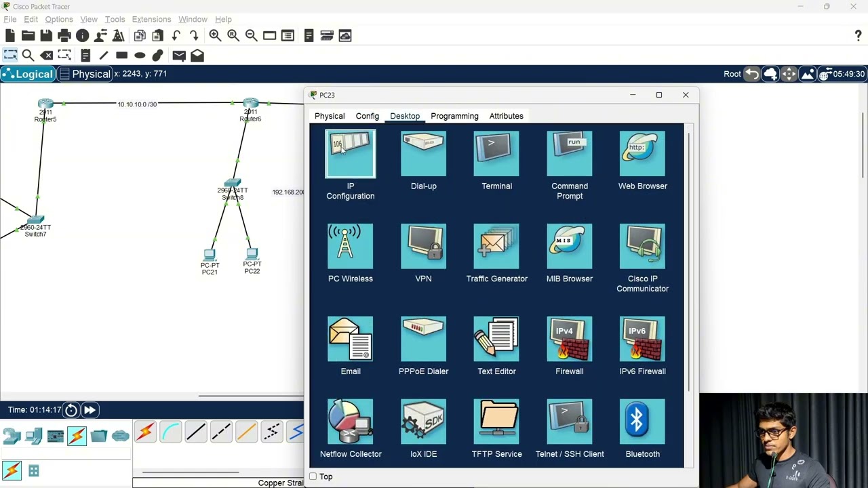Add a Complex PDU open envelope
This screenshot has width=868, height=488.
click(x=197, y=55)
